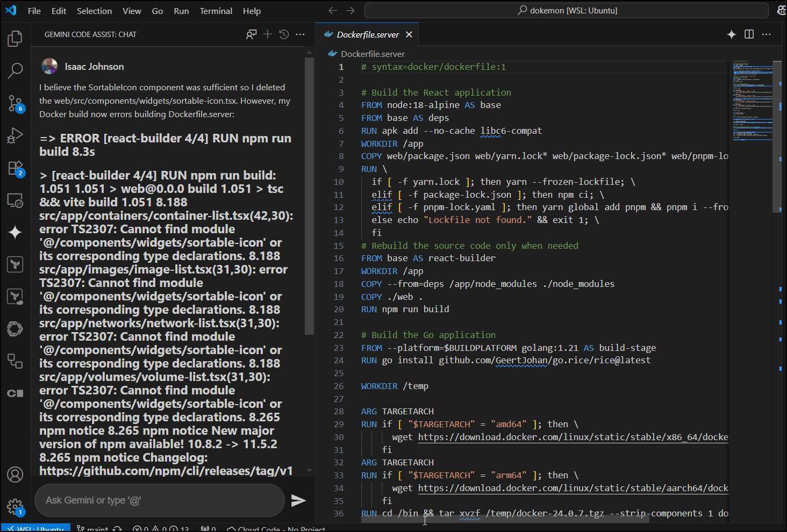
Task: Open the aarch64 docker download link
Action: [x=573, y=488]
